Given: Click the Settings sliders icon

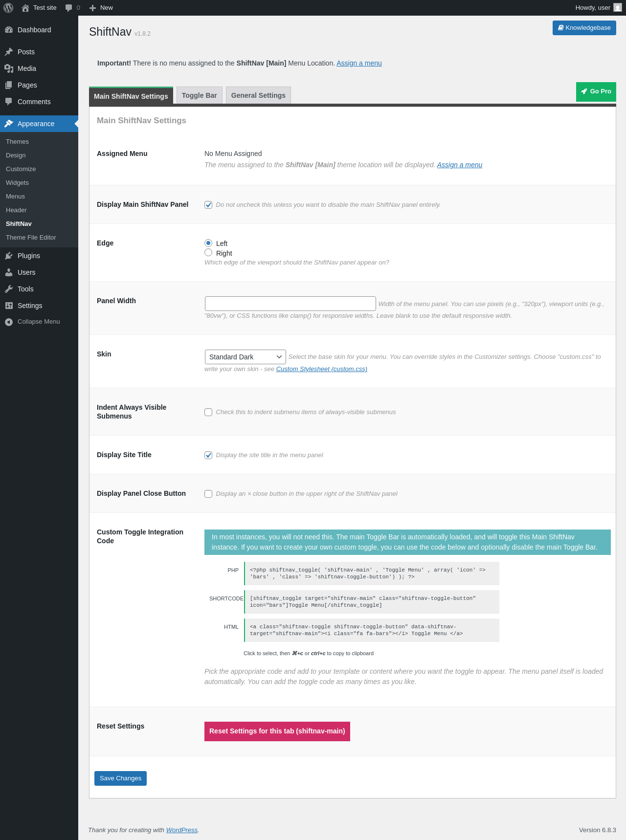Looking at the screenshot, I should [x=9, y=306].
